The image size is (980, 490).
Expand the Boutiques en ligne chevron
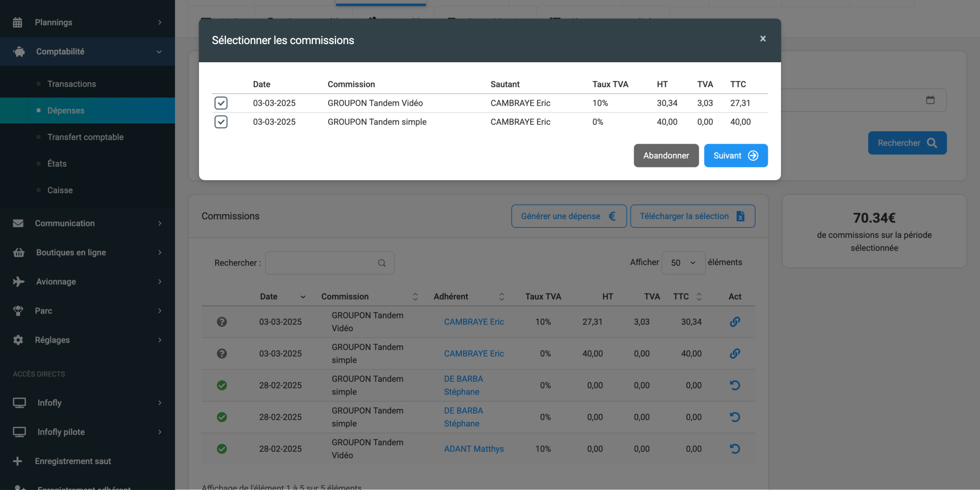click(x=160, y=252)
